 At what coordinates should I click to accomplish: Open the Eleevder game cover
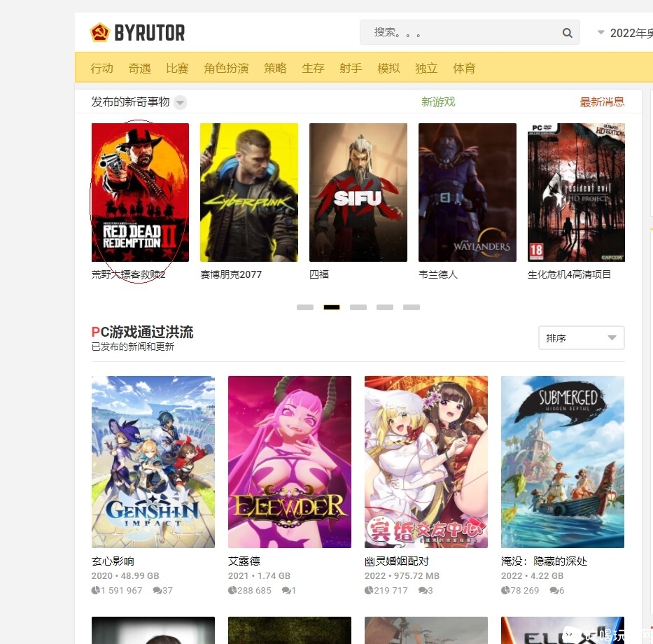pyautogui.click(x=290, y=462)
